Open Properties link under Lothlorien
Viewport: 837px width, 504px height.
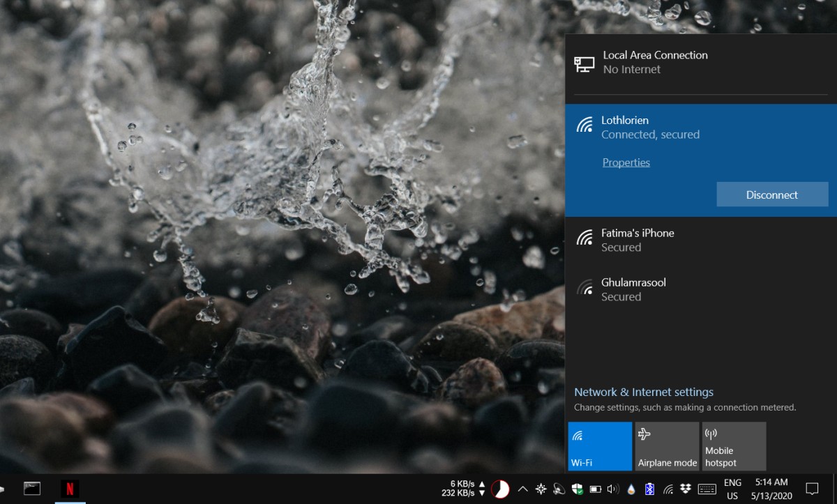tap(626, 162)
